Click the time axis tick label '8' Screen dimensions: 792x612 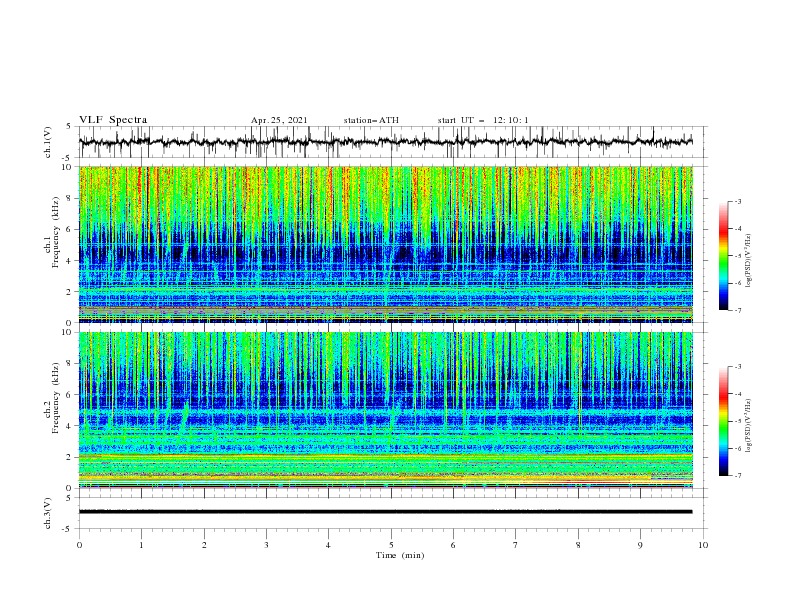(578, 545)
